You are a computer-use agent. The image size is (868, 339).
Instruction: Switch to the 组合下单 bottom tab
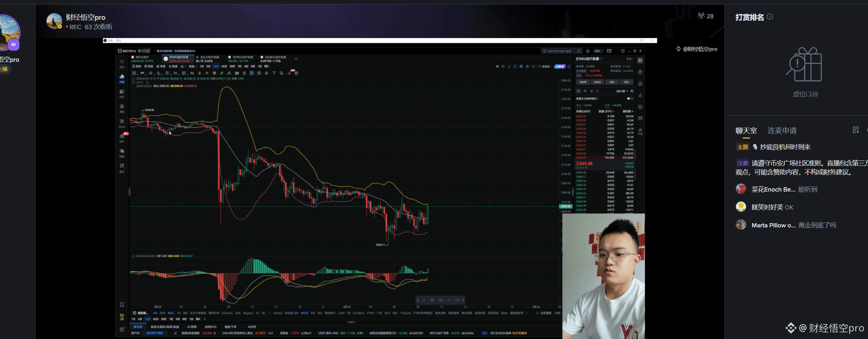[230, 327]
